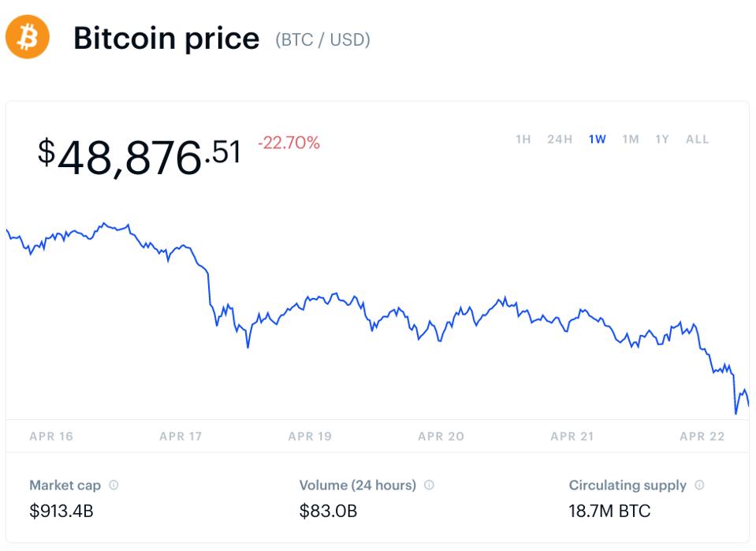The width and height of the screenshot is (756, 551).
Task: Select the 24H time range
Action: click(560, 140)
